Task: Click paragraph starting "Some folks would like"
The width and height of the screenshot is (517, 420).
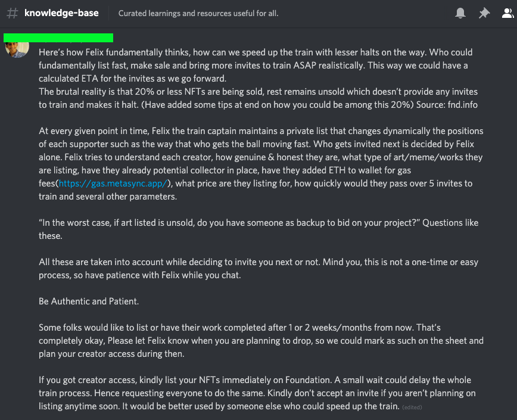Action: [261, 341]
